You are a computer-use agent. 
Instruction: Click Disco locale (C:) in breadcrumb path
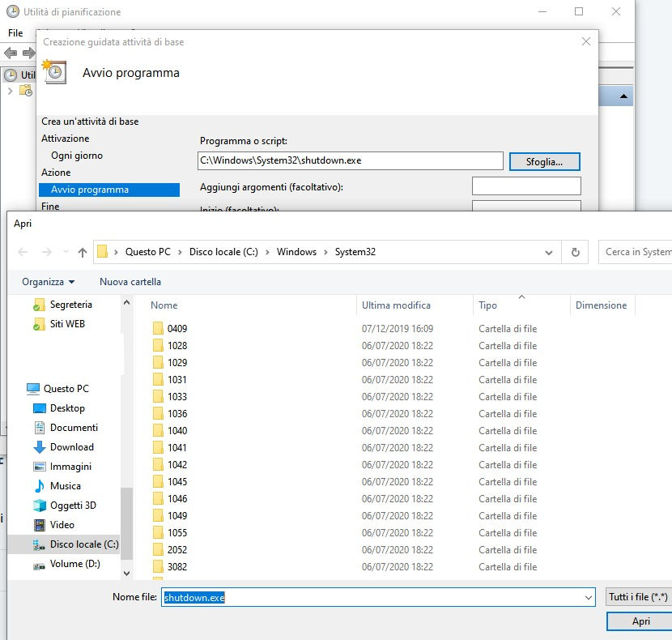pyautogui.click(x=223, y=252)
